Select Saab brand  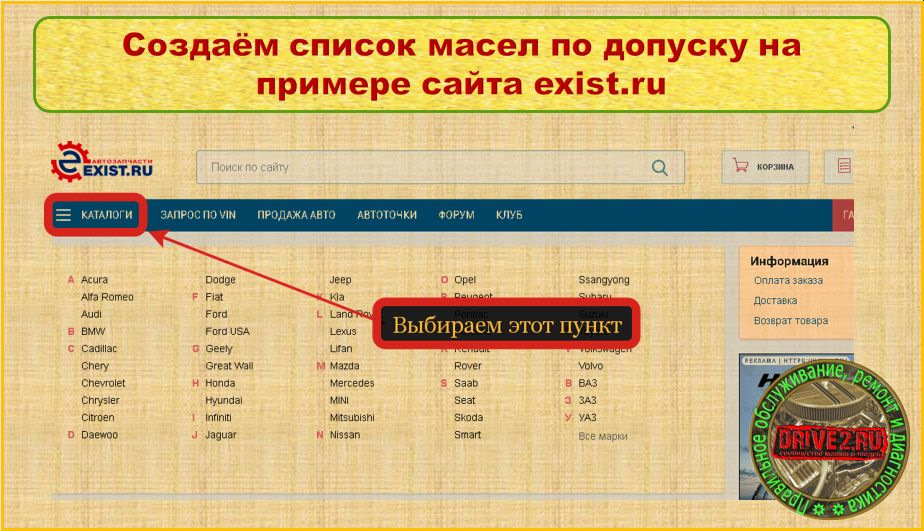click(466, 383)
